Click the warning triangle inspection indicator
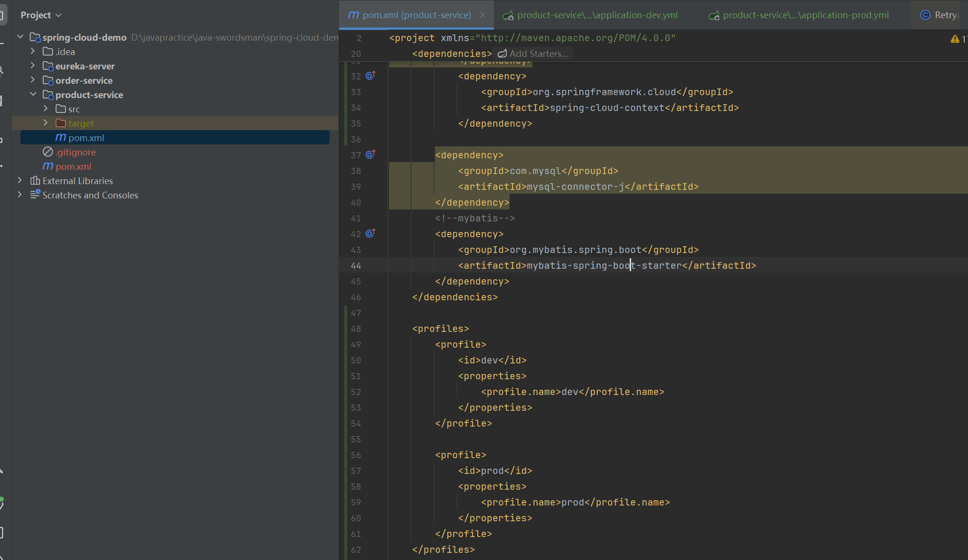Image resolution: width=968 pixels, height=560 pixels. (x=955, y=39)
